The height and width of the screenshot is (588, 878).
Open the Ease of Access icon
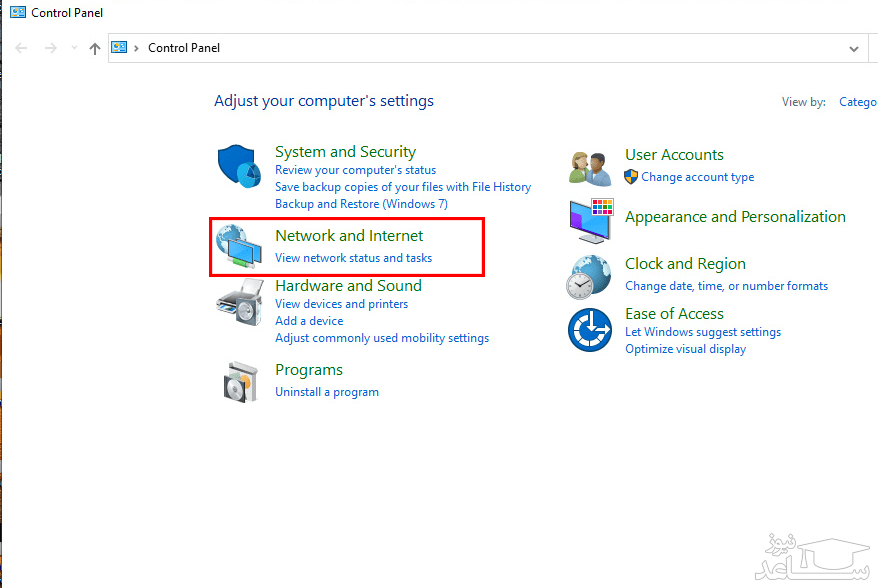point(590,330)
